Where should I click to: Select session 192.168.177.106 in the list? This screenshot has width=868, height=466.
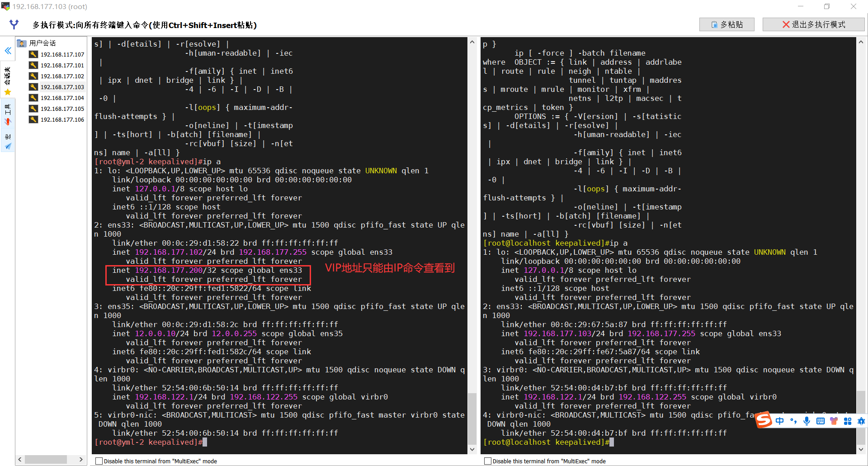pyautogui.click(x=62, y=119)
